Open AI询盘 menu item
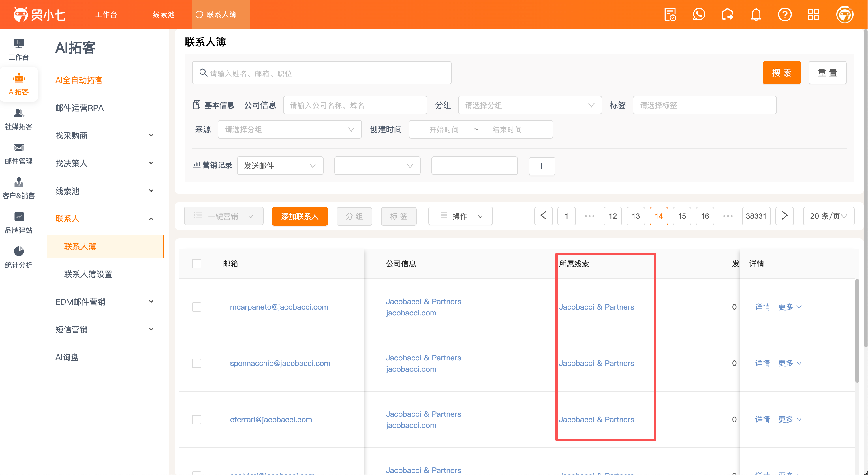The height and width of the screenshot is (475, 868). (x=67, y=357)
